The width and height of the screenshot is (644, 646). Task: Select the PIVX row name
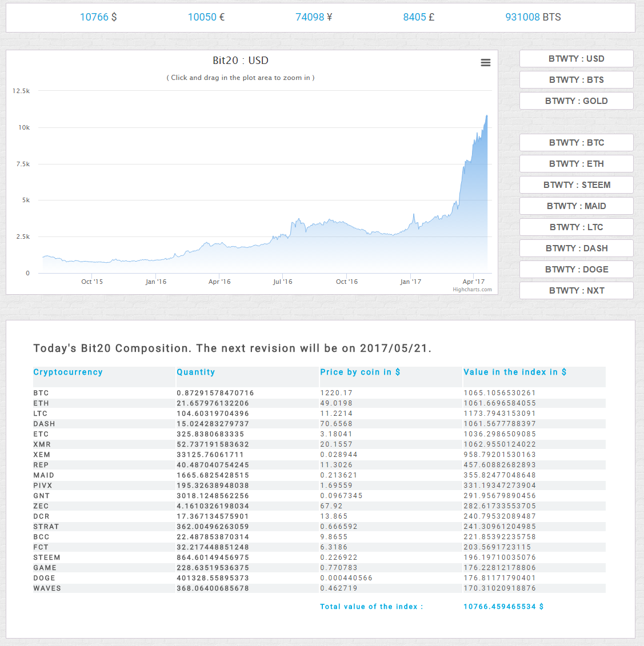[x=43, y=485]
